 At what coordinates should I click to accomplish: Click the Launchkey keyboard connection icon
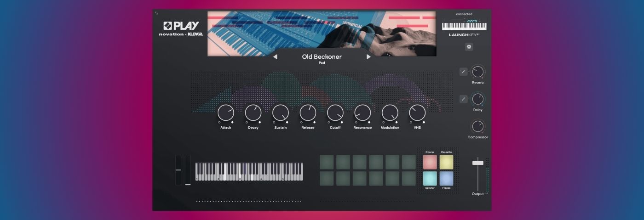(x=464, y=25)
